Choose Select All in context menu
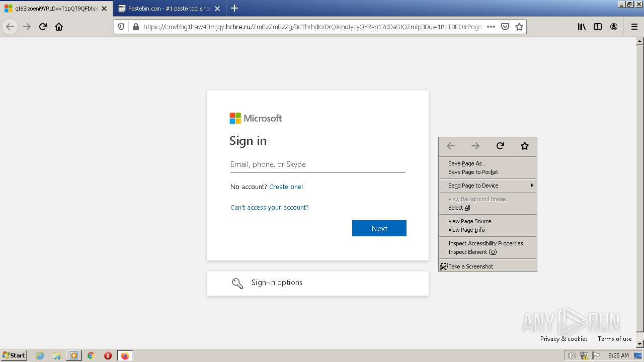The width and height of the screenshot is (644, 362). [x=488, y=208]
